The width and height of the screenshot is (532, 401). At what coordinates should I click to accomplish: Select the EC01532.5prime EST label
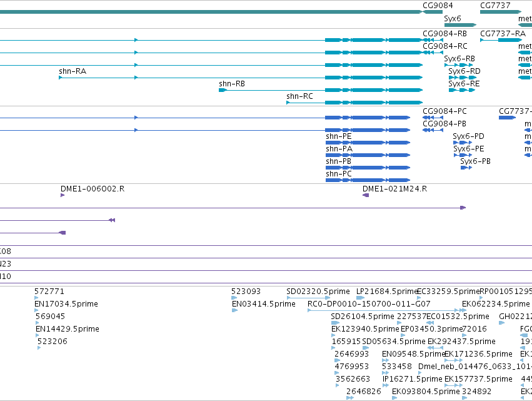pyautogui.click(x=458, y=317)
